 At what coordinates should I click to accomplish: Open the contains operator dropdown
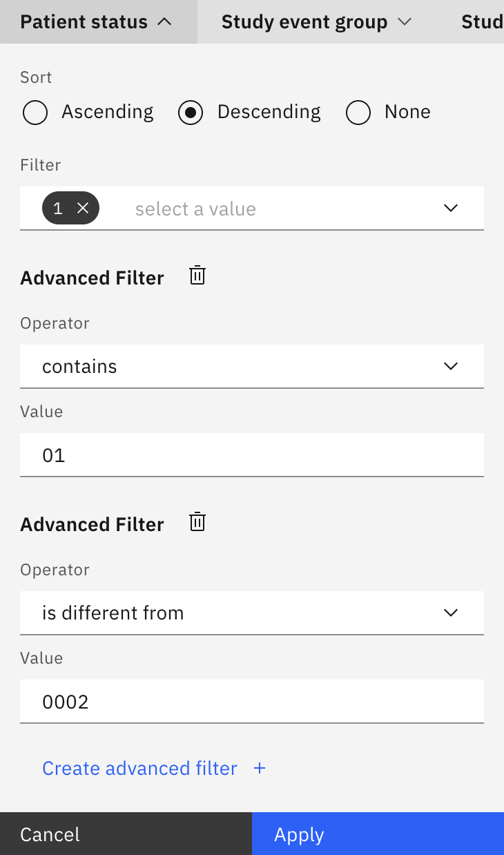click(x=252, y=366)
